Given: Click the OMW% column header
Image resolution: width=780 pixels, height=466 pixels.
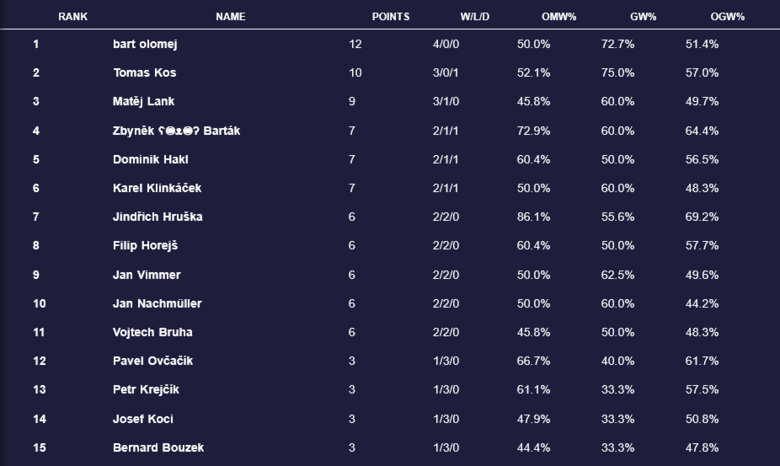Looking at the screenshot, I should 534,17.
